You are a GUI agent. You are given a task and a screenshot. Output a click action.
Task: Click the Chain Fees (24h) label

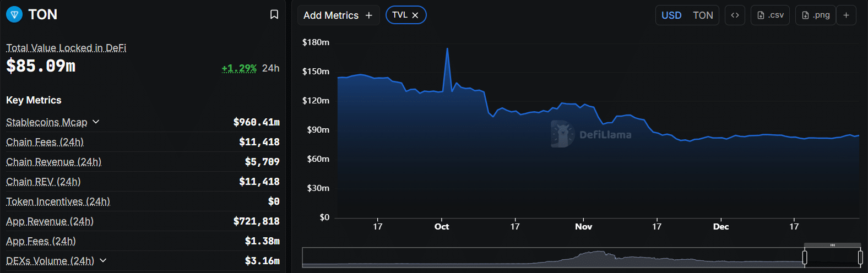point(45,142)
